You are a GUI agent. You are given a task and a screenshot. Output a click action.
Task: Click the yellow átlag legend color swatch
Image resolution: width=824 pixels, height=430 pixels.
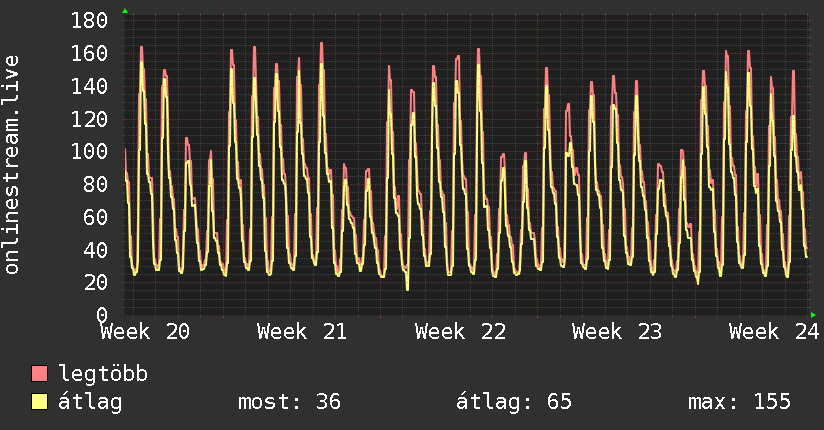(x=39, y=401)
